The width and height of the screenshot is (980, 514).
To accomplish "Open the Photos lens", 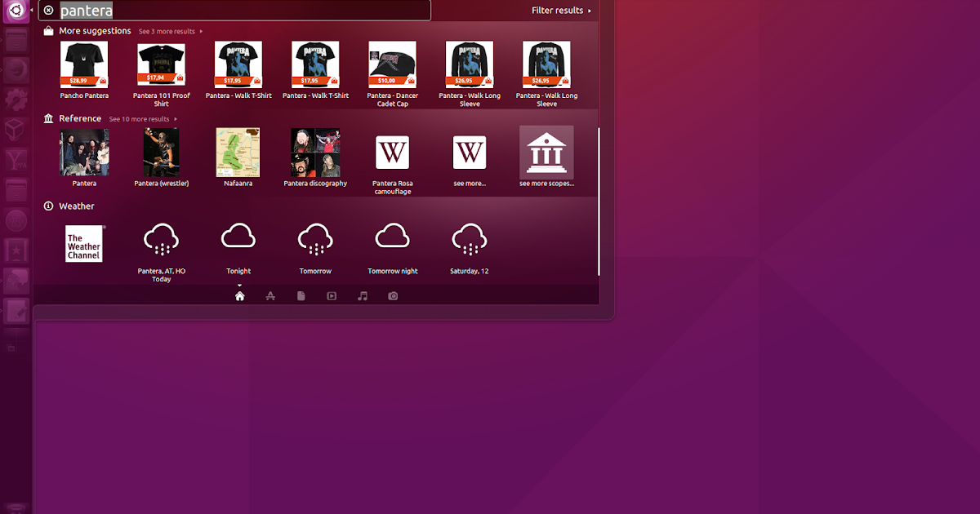I will click(393, 295).
